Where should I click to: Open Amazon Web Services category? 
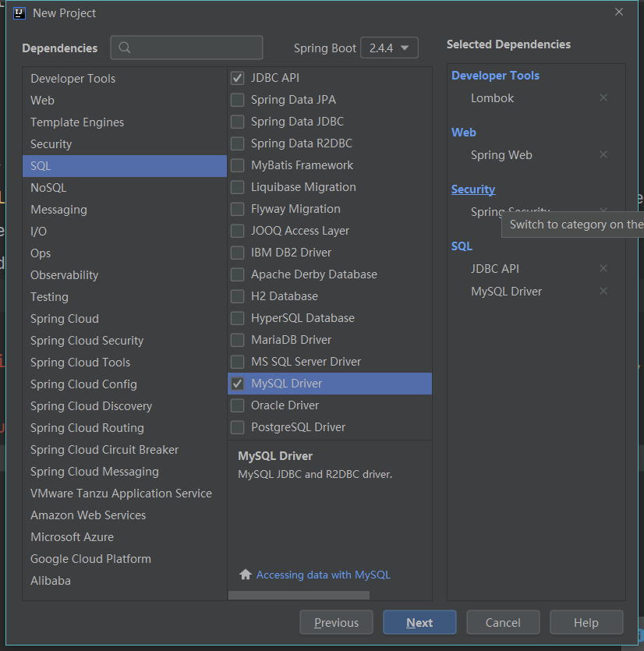pos(125,515)
